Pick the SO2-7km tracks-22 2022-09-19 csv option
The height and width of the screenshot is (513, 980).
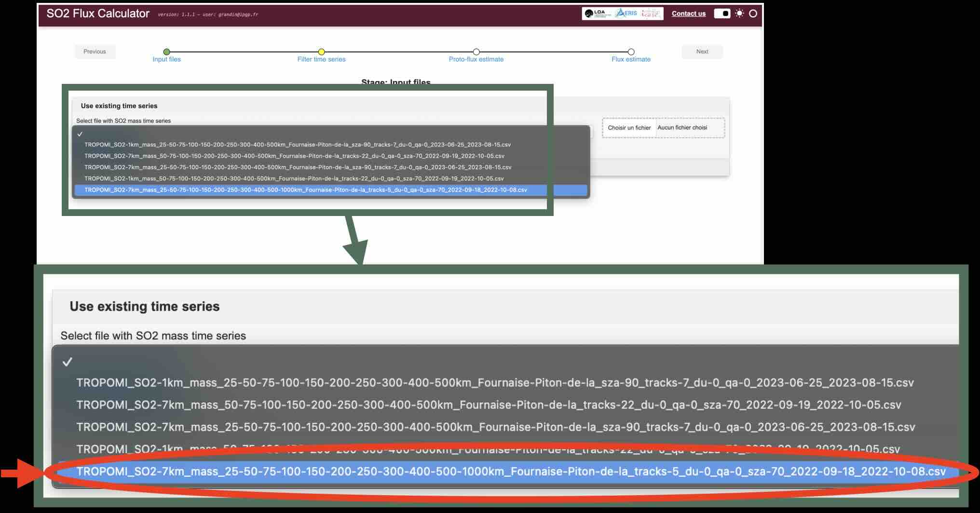294,156
